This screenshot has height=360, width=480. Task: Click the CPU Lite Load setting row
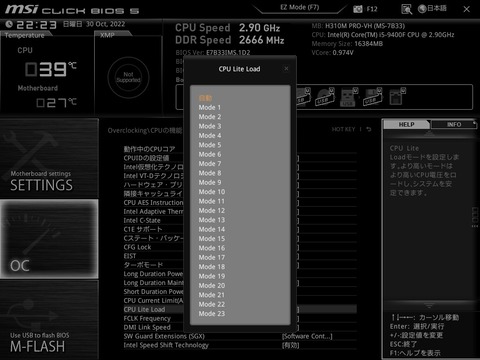click(239, 309)
